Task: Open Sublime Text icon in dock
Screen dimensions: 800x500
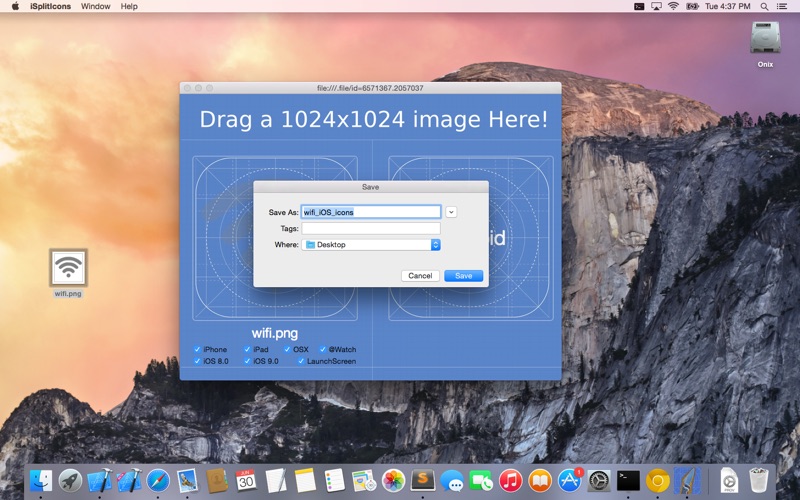Action: click(423, 480)
